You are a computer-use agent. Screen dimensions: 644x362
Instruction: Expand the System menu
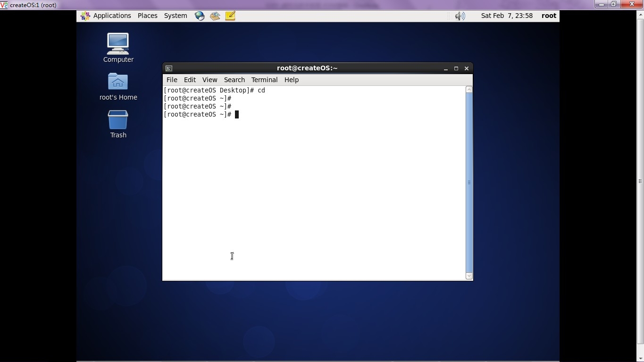pos(176,16)
